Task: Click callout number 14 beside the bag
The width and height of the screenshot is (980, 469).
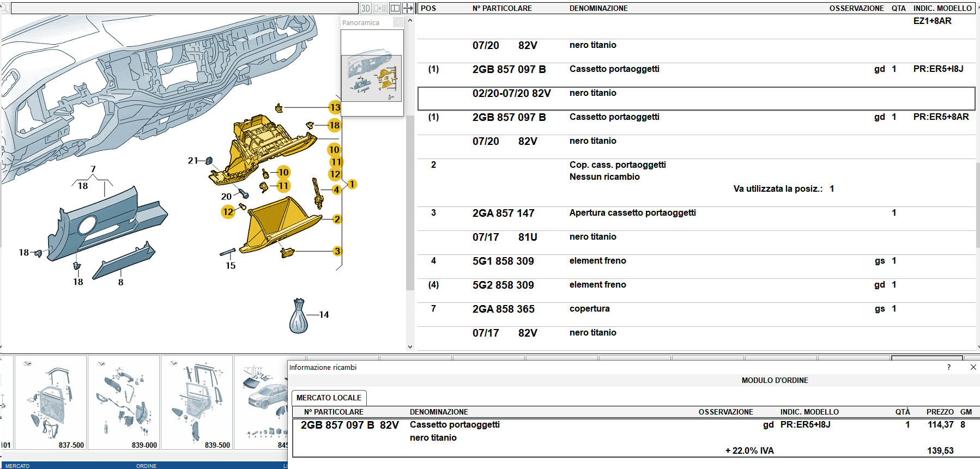Action: [x=324, y=314]
